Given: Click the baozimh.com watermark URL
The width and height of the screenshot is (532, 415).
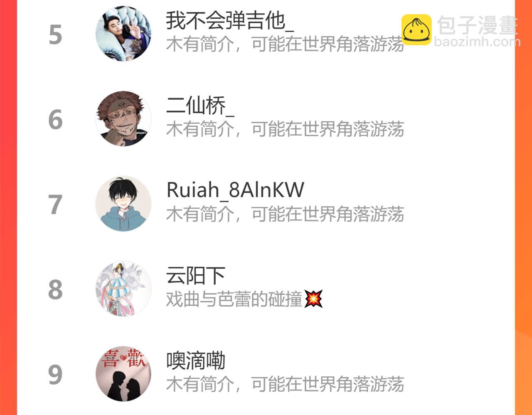Looking at the screenshot, I should [477, 42].
